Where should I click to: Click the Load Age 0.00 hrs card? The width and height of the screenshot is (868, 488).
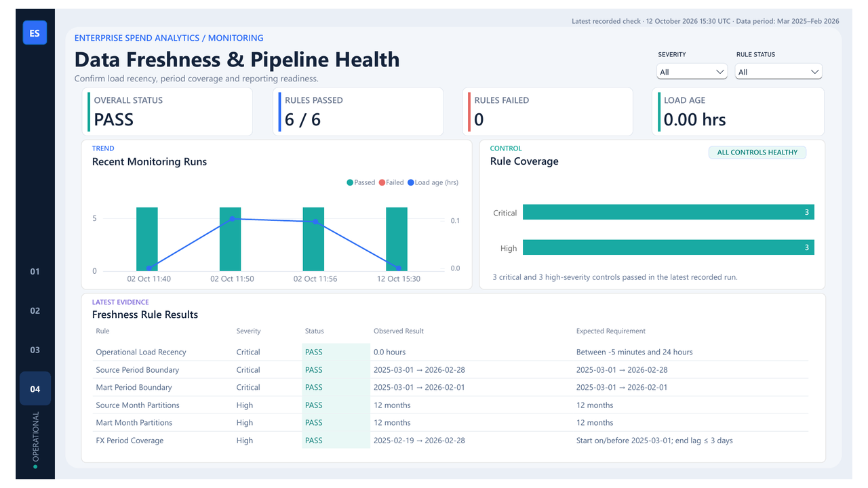[x=738, y=111]
